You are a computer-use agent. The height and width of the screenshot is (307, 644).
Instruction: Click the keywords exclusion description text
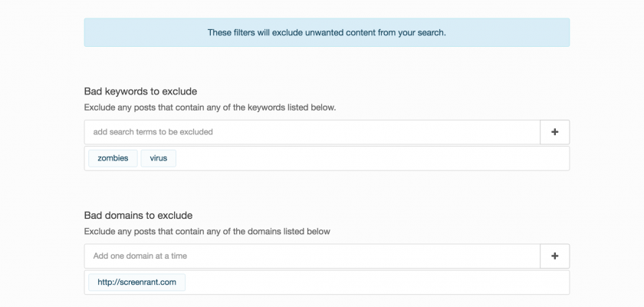coord(209,107)
